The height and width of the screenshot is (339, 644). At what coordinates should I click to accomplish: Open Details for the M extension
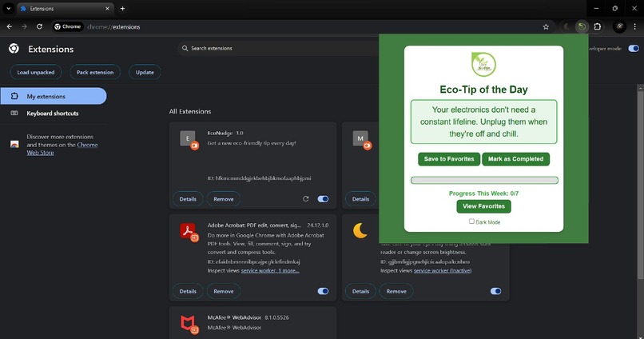(360, 199)
